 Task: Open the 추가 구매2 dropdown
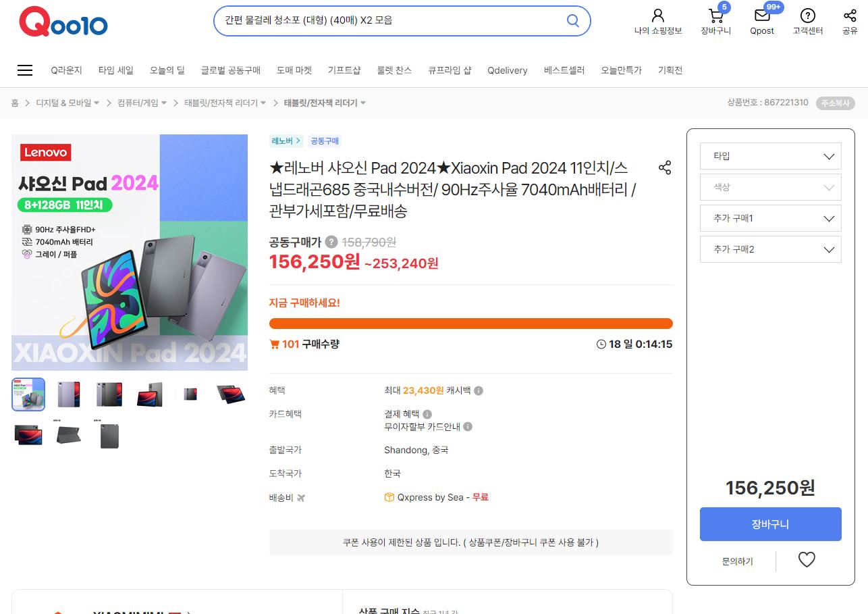pos(771,249)
